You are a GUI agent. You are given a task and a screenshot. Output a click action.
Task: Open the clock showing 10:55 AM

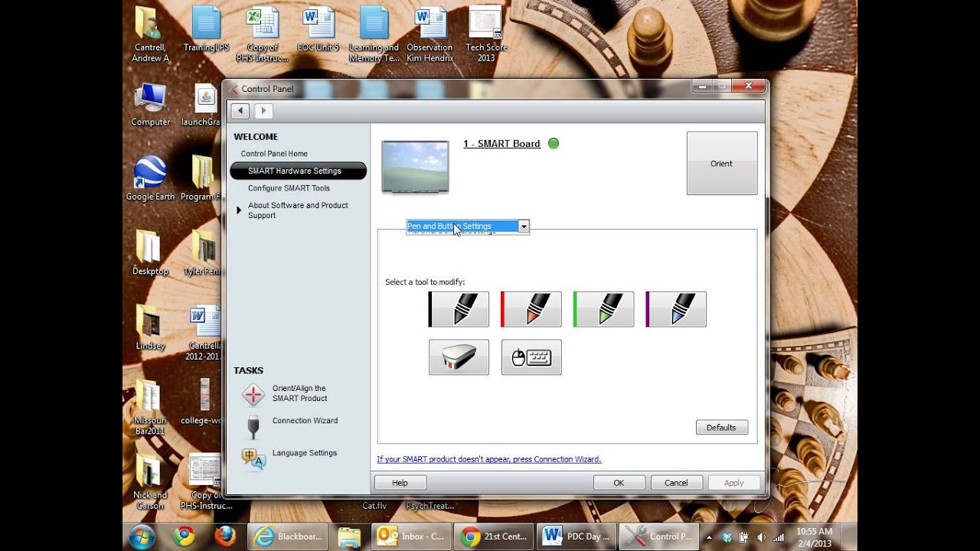814,536
